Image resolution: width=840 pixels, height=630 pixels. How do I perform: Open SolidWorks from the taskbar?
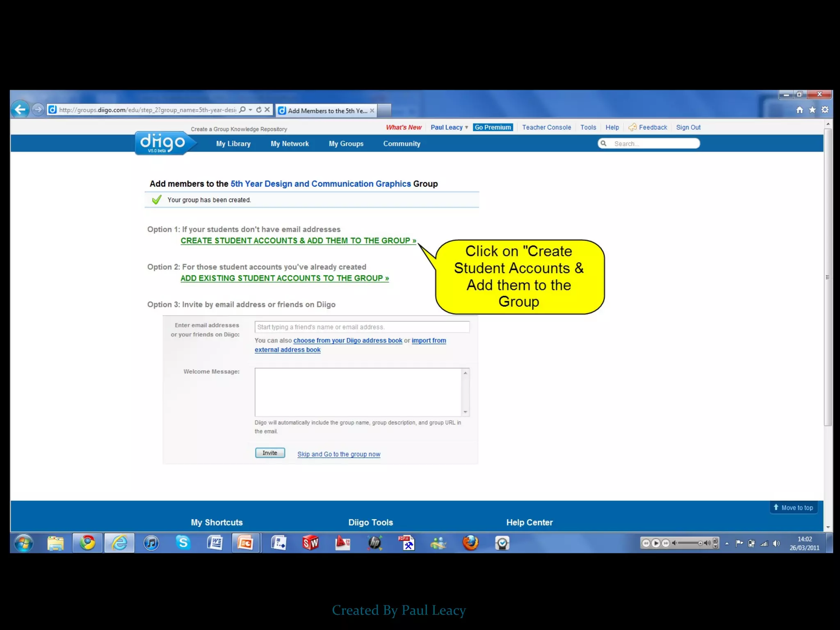coord(310,543)
